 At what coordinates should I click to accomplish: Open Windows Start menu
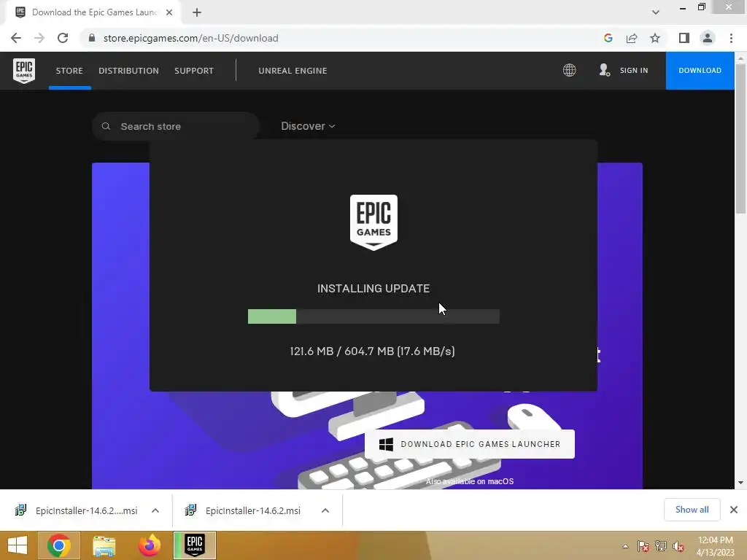pyautogui.click(x=18, y=545)
